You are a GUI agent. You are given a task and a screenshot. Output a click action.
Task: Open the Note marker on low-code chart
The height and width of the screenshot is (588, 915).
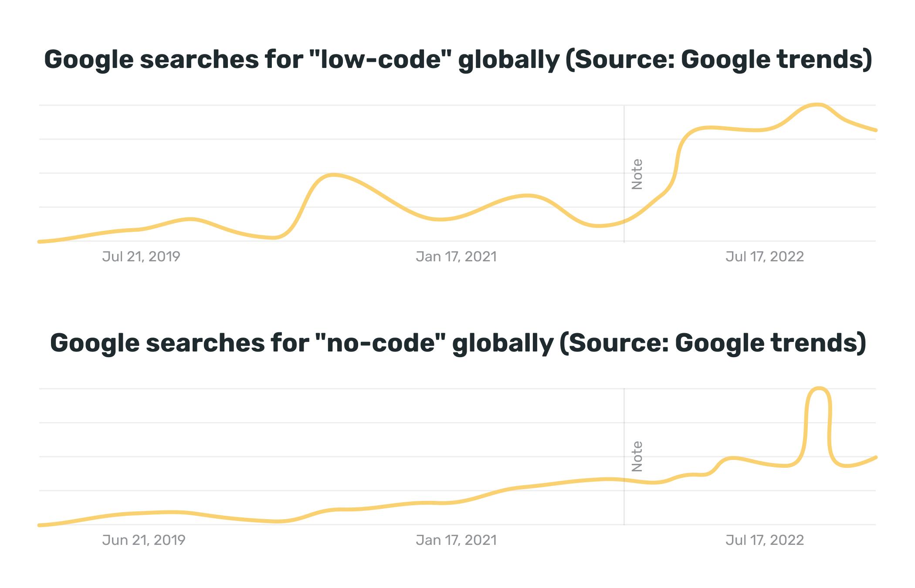tap(637, 174)
